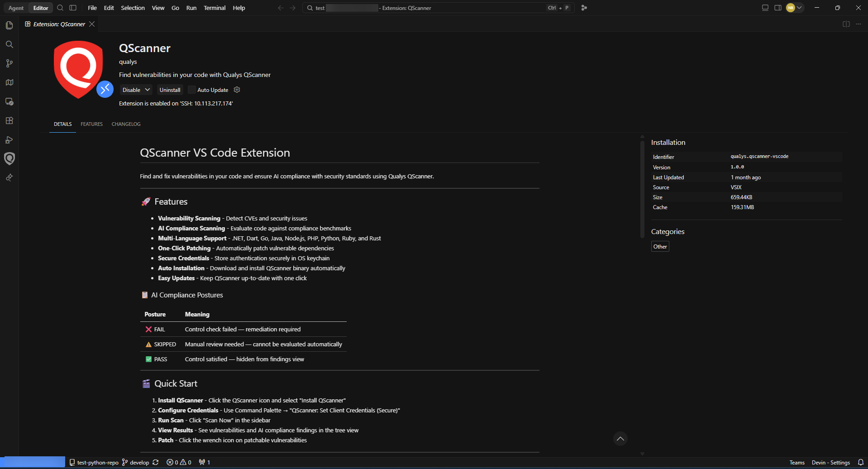This screenshot has height=469, width=868.
Task: Open the Qualys QScanner sidebar view
Action: point(9,158)
